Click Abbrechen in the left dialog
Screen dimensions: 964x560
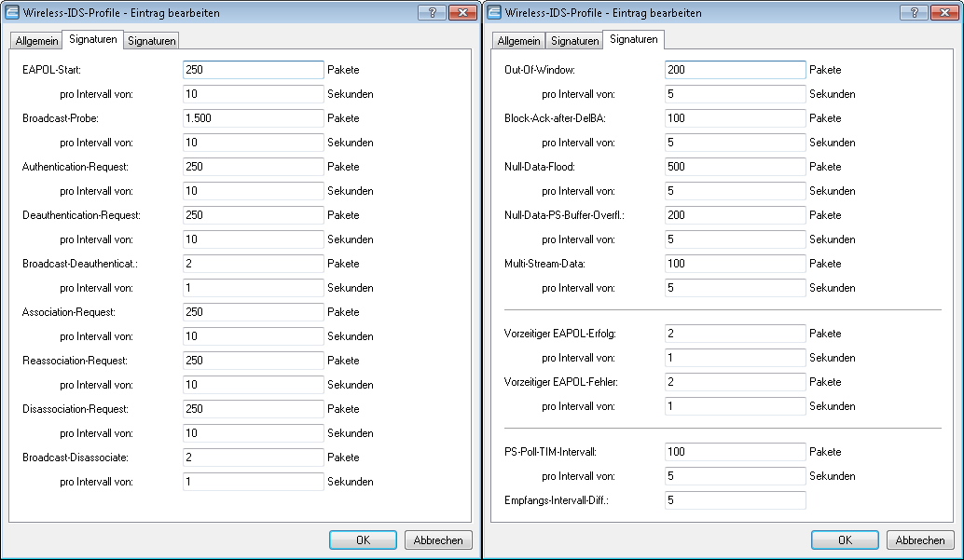pos(438,540)
